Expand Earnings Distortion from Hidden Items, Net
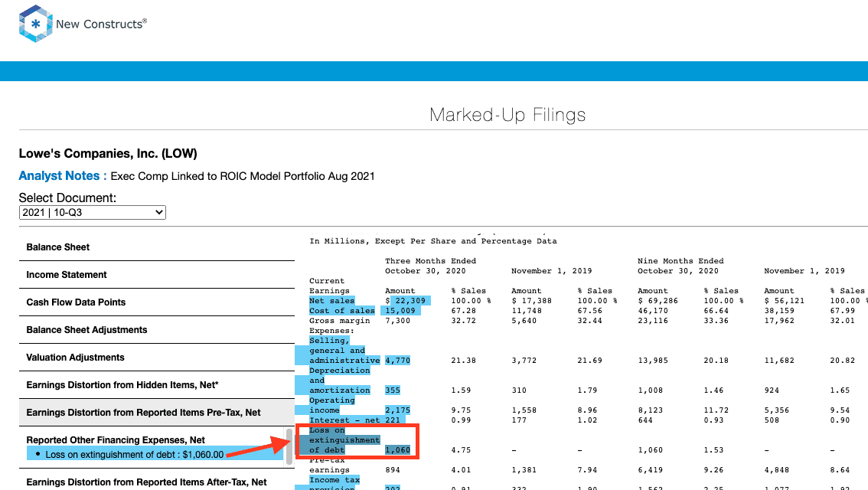The width and height of the screenshot is (868, 490). (x=157, y=385)
